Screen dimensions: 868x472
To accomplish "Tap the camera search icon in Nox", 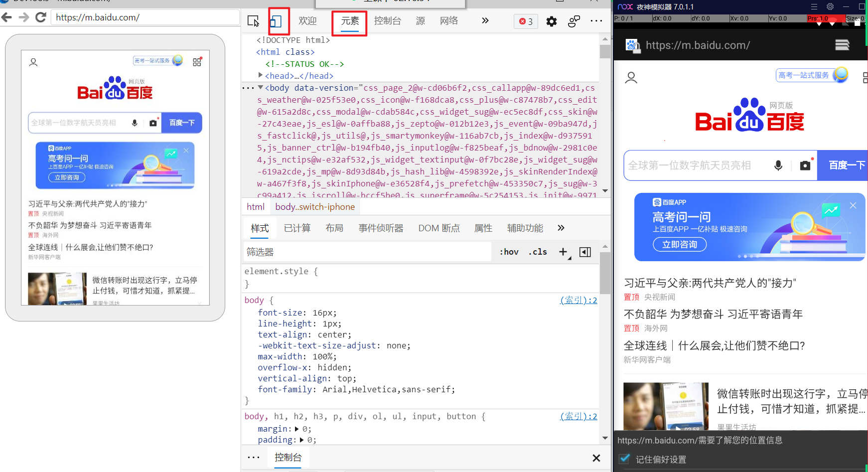I will pos(805,165).
